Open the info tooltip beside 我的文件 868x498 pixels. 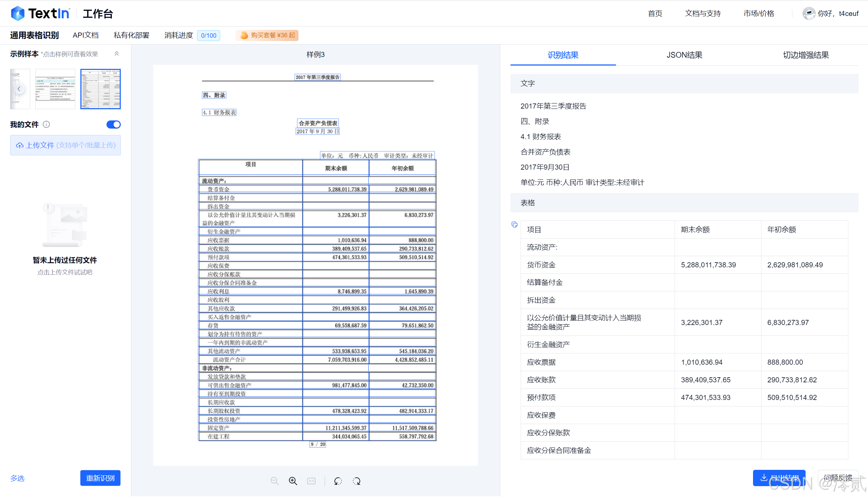tap(46, 124)
